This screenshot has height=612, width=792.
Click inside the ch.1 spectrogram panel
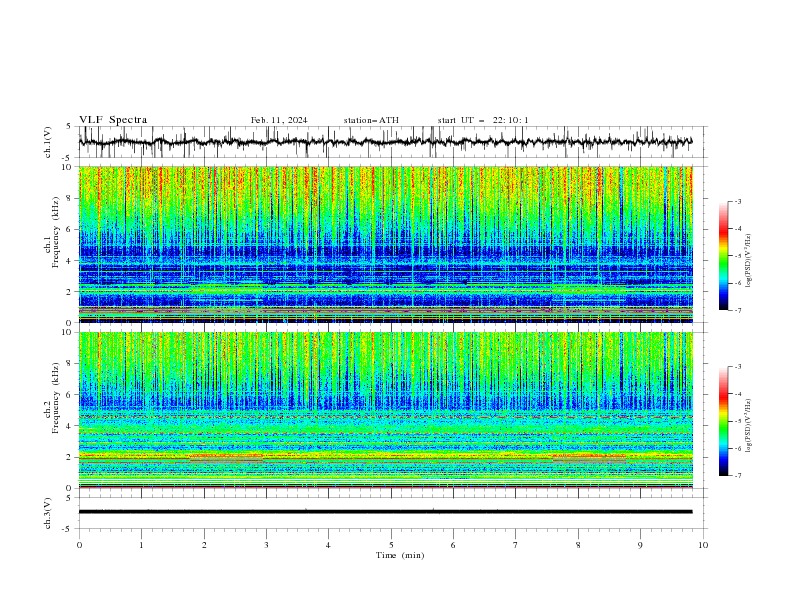pos(385,244)
